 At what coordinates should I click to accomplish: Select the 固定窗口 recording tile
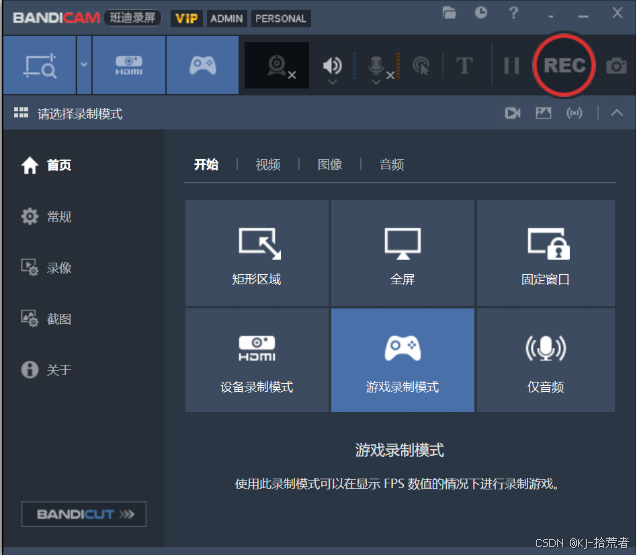point(546,253)
